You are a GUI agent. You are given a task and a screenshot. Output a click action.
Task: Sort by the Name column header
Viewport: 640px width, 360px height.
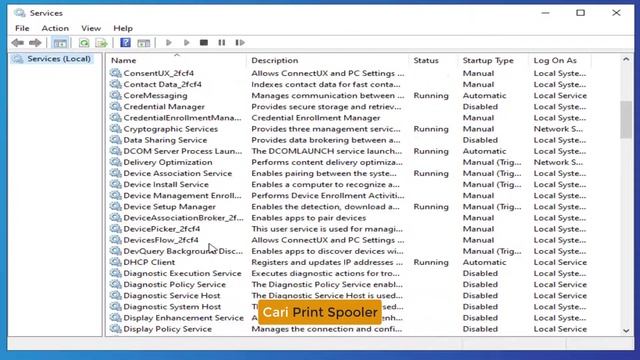click(177, 60)
